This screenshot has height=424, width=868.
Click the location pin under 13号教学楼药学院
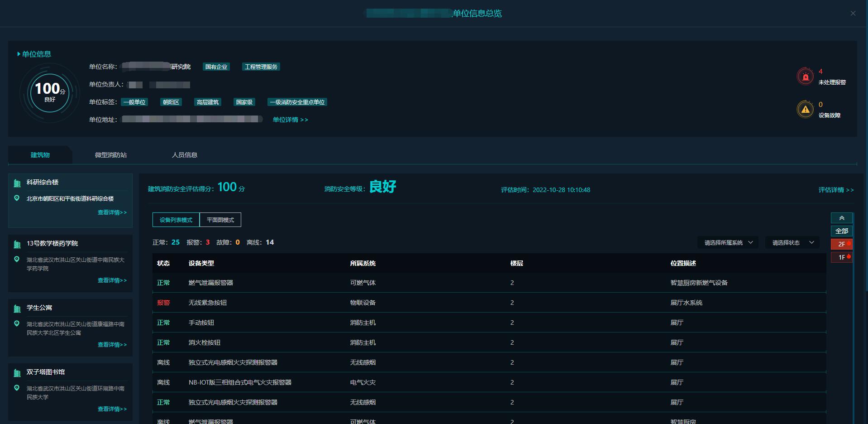17,259
